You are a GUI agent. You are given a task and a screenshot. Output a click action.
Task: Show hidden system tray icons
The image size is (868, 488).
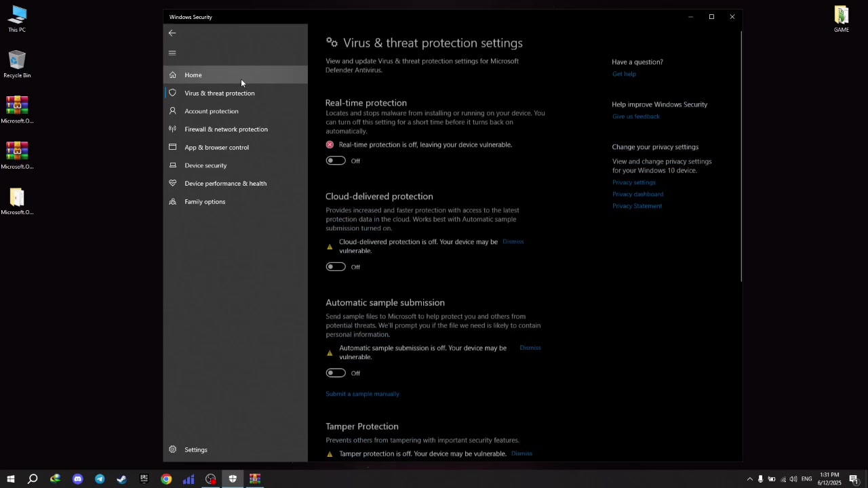tap(749, 479)
